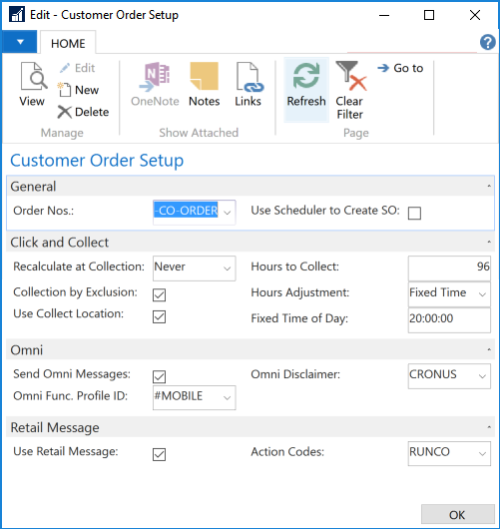Show attached Links
This screenshot has width=500, height=529.
click(249, 84)
